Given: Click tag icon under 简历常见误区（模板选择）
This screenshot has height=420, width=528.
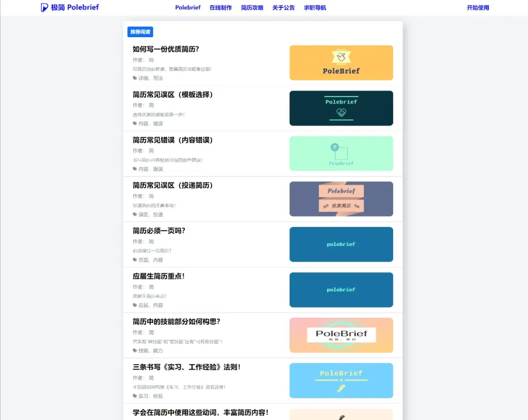Looking at the screenshot, I should coord(135,124).
